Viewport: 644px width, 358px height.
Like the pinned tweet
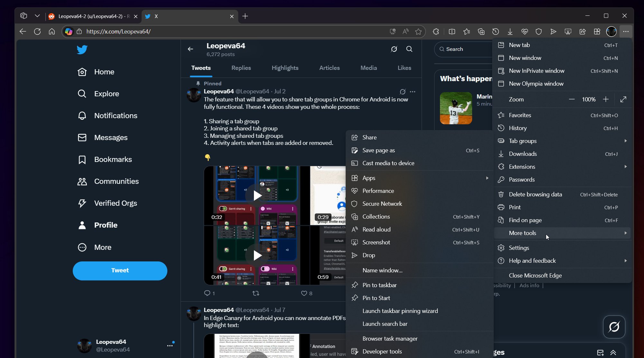pyautogui.click(x=306, y=293)
